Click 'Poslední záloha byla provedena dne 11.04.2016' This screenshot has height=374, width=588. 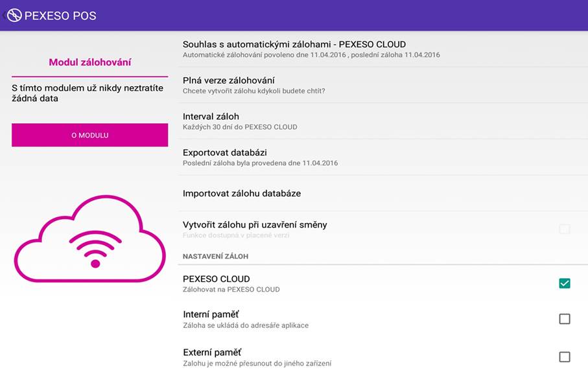260,163
